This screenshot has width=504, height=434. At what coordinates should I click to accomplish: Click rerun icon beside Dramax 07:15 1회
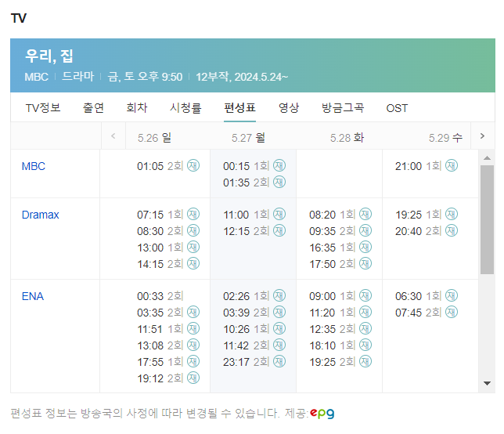pyautogui.click(x=193, y=215)
